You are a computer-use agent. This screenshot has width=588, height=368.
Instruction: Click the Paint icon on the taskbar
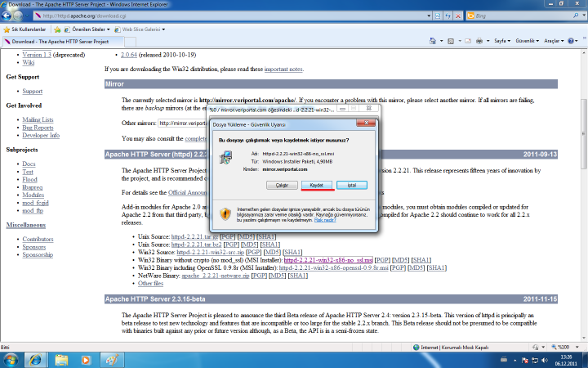click(112, 360)
